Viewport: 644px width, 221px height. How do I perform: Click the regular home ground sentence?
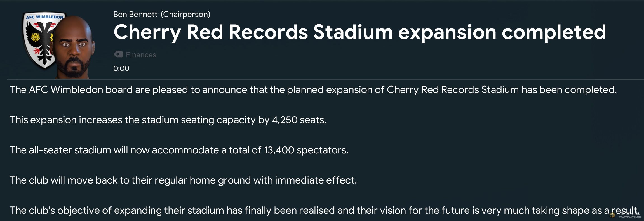pyautogui.click(x=183, y=180)
